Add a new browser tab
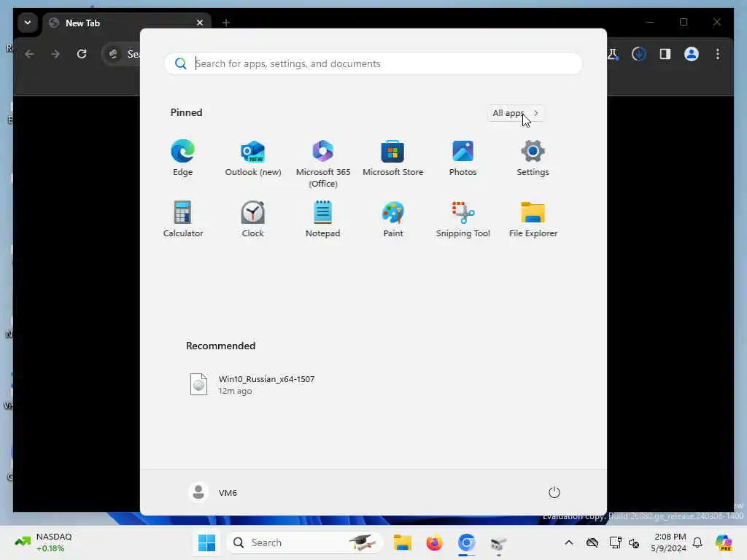 [x=226, y=23]
